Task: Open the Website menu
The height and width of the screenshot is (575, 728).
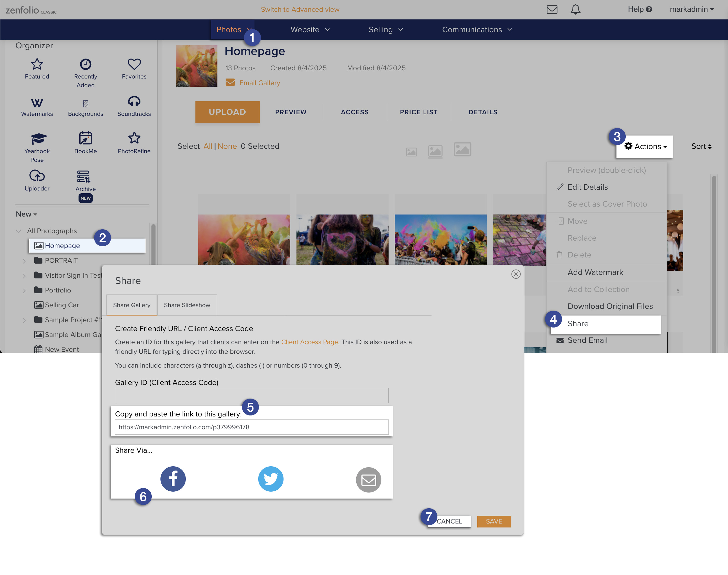Action: pyautogui.click(x=310, y=30)
